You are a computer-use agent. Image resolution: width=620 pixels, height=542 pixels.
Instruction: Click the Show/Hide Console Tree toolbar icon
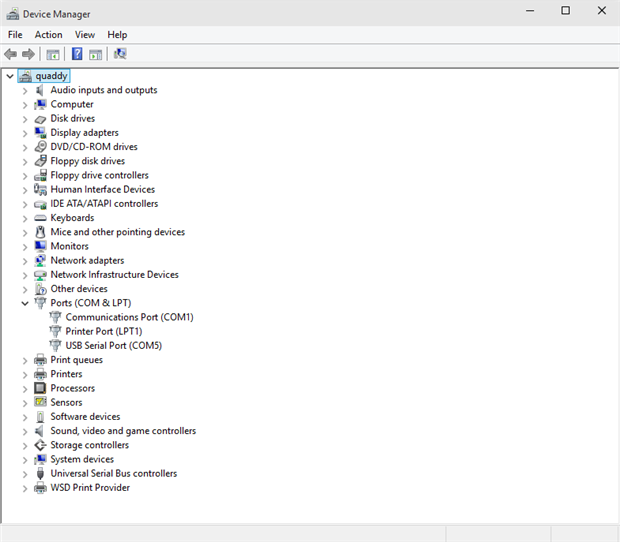pos(53,54)
